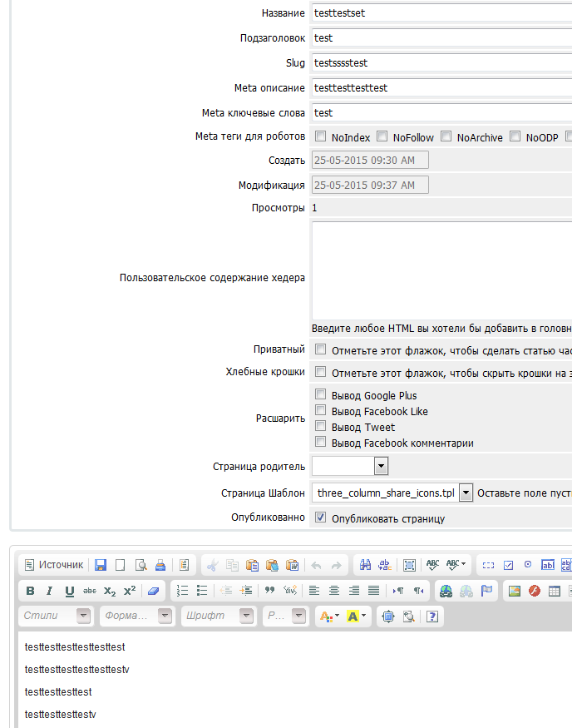Expand the Страница Шаблон template dropdown
Screen dimensions: 572x728
pos(466,493)
